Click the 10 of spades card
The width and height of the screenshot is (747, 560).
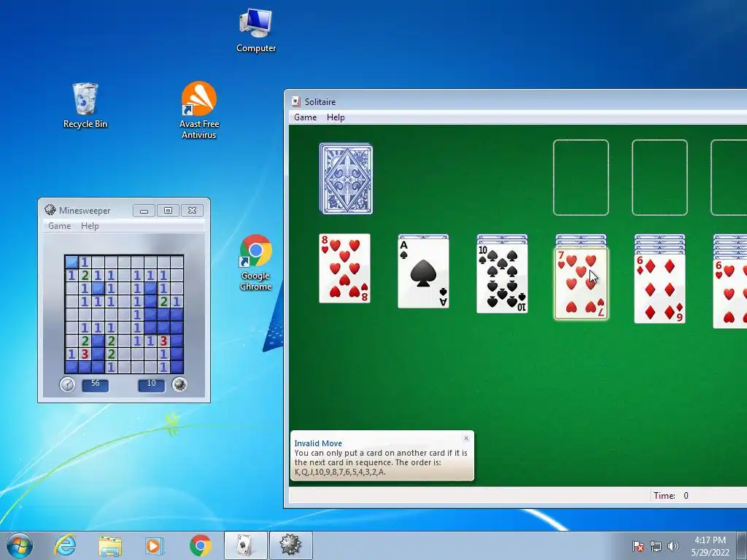[x=502, y=278]
